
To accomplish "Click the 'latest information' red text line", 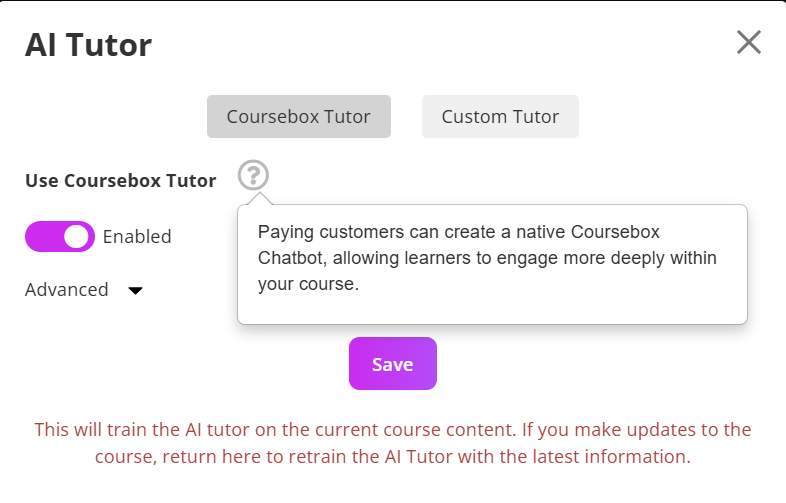I will pos(393,456).
